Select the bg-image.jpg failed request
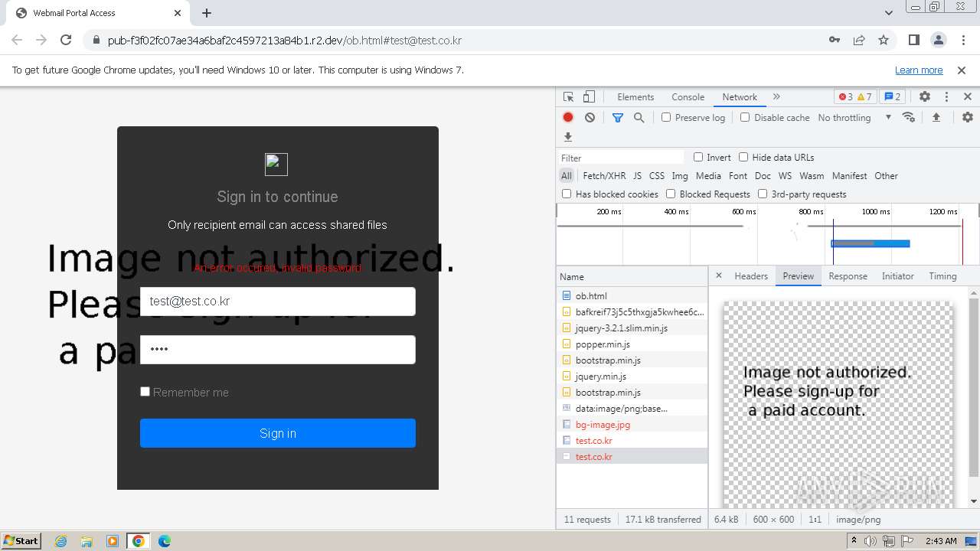The height and width of the screenshot is (551, 980). click(632, 424)
